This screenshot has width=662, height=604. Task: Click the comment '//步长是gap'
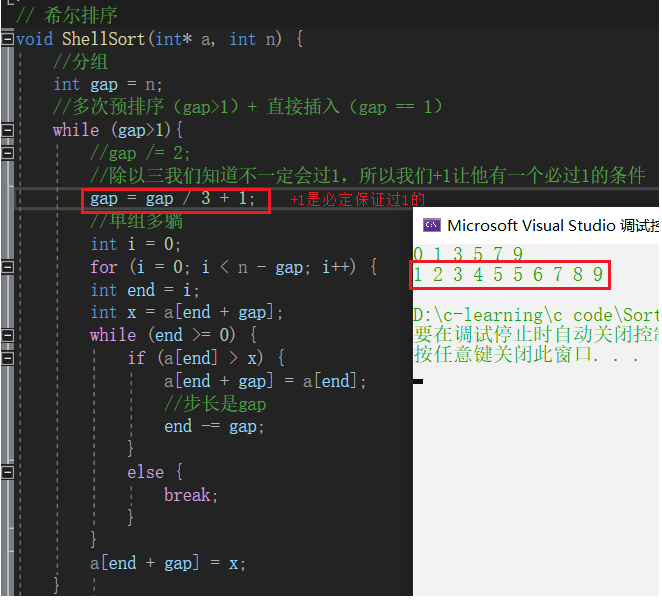tap(215, 404)
